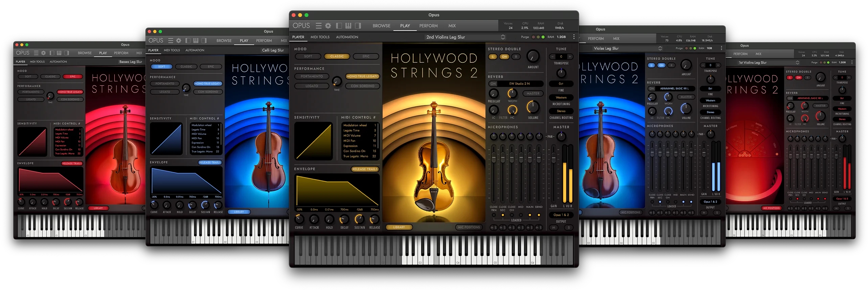The height and width of the screenshot is (290, 868).
Task: Adjust the envelope Attack knob in center window
Action: (314, 219)
